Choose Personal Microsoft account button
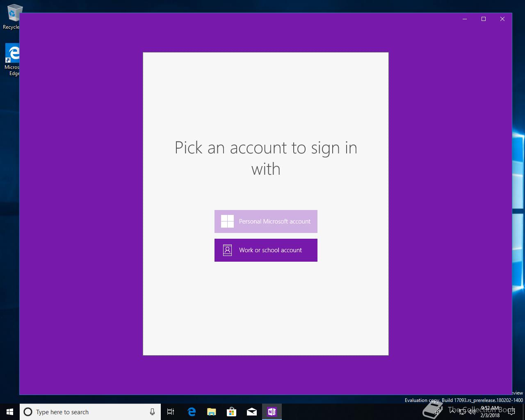Image resolution: width=525 pixels, height=420 pixels. [266, 221]
